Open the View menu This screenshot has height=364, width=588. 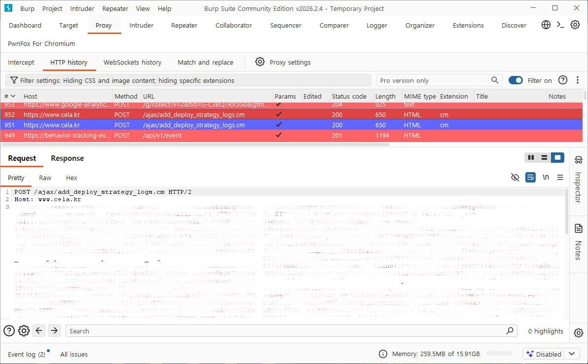[143, 8]
